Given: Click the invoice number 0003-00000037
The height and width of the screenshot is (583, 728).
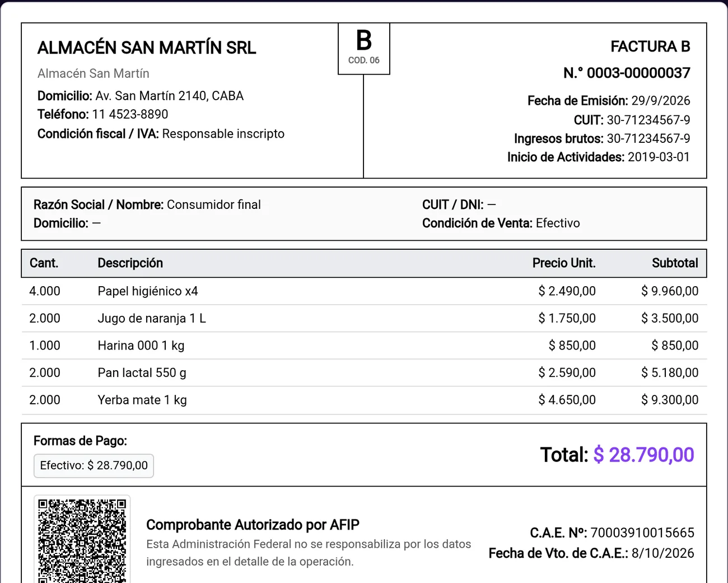Looking at the screenshot, I should pos(638,73).
